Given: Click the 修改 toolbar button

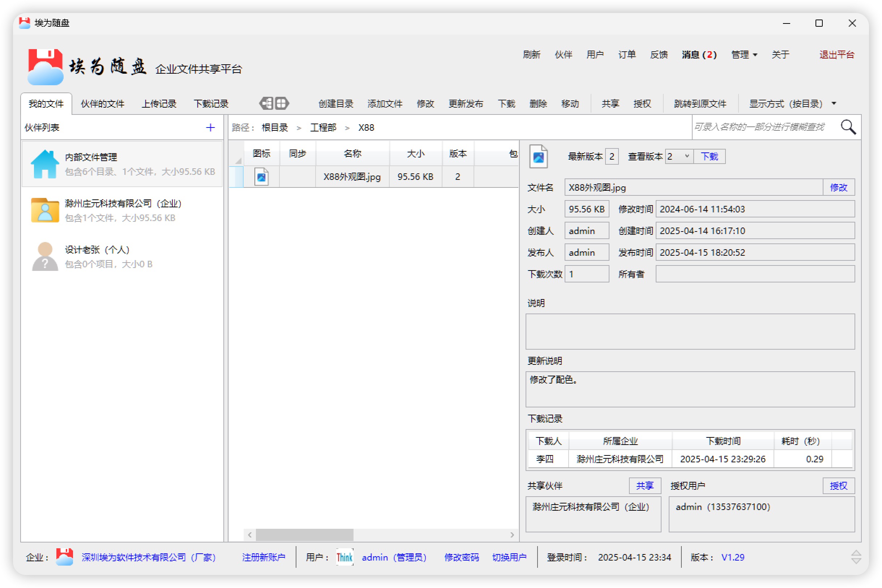Looking at the screenshot, I should pyautogui.click(x=425, y=104).
